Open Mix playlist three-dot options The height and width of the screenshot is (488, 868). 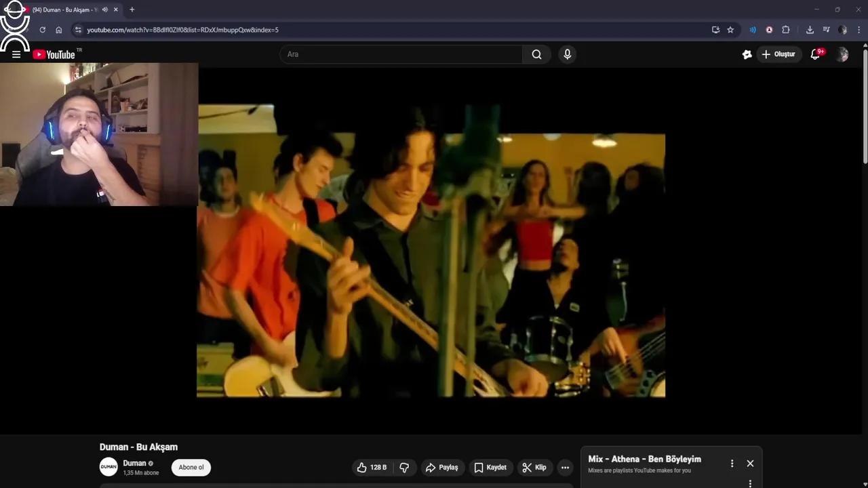732,464
